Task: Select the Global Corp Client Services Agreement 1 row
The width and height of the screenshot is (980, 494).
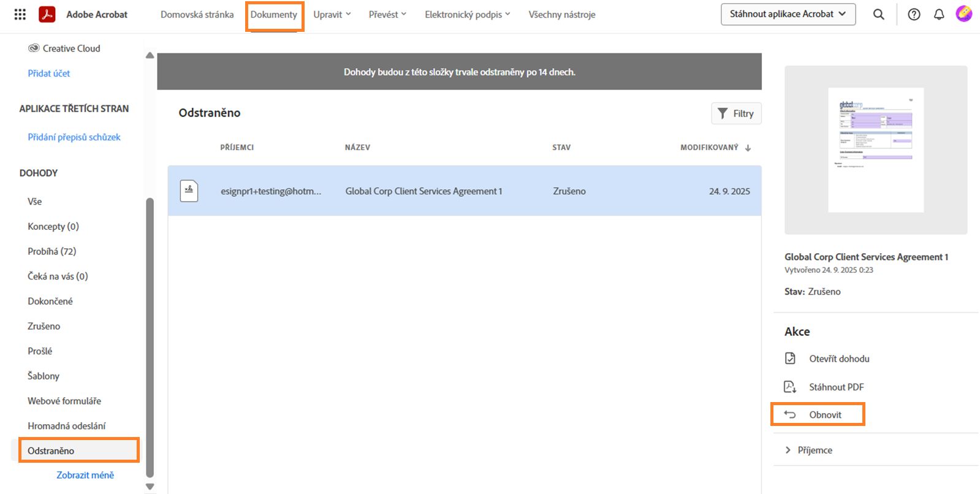Action: (465, 191)
